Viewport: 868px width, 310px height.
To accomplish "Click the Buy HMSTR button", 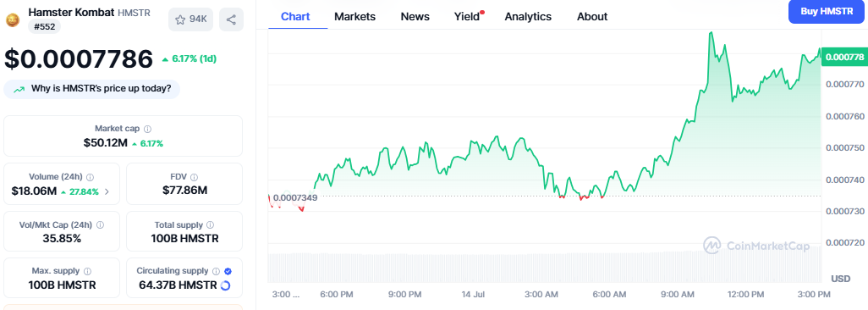I will pos(827,11).
